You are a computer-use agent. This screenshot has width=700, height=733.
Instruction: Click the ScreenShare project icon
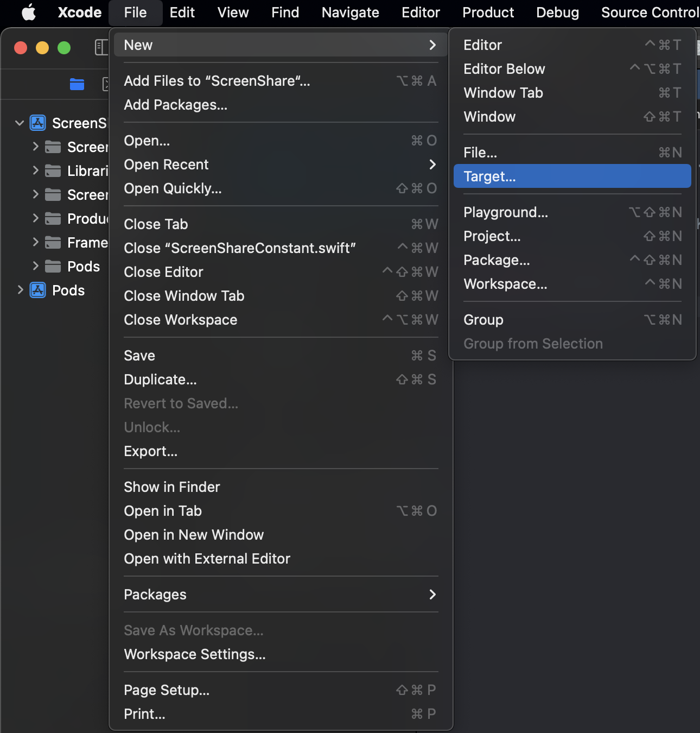pos(37,123)
